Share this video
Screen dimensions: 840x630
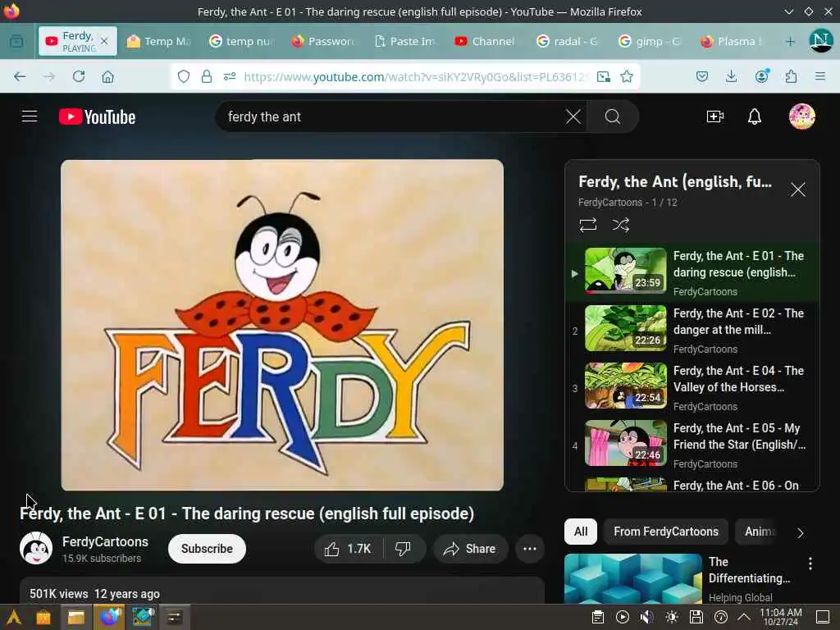(x=470, y=549)
